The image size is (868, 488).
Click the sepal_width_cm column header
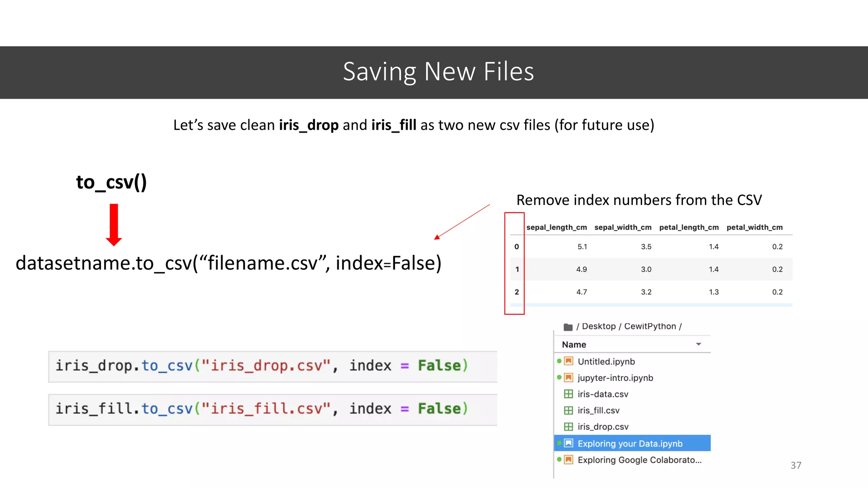point(623,227)
